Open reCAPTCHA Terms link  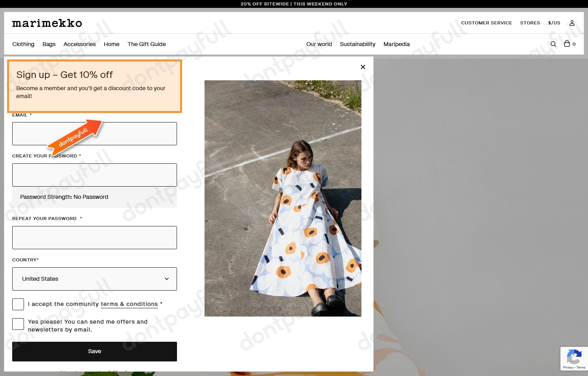tap(581, 367)
